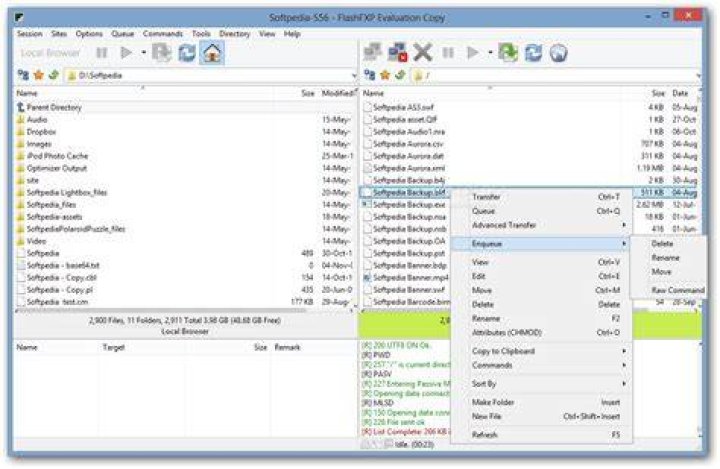Expand the Copy to Clipboard submenu
Viewport: 720px width, 469px height.
point(541,351)
